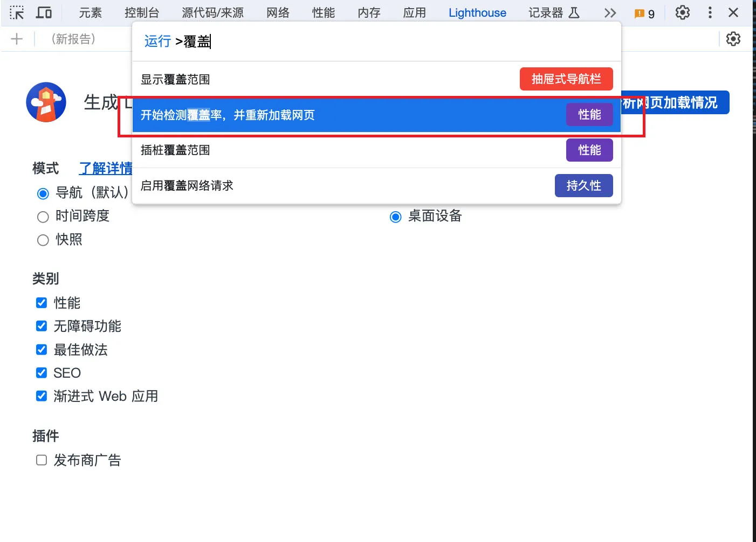Screen dimensions: 756x542
Task: Switch to the 网络 tab
Action: click(x=278, y=13)
